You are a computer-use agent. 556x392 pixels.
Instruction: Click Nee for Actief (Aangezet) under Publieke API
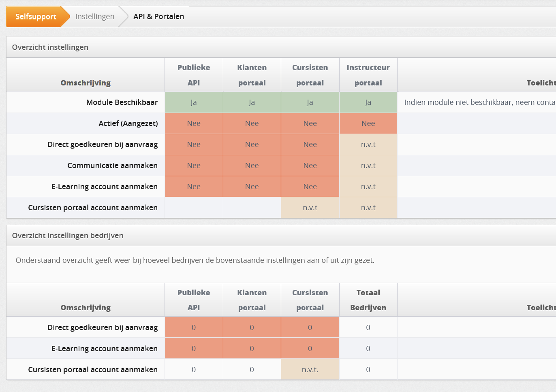194,124
